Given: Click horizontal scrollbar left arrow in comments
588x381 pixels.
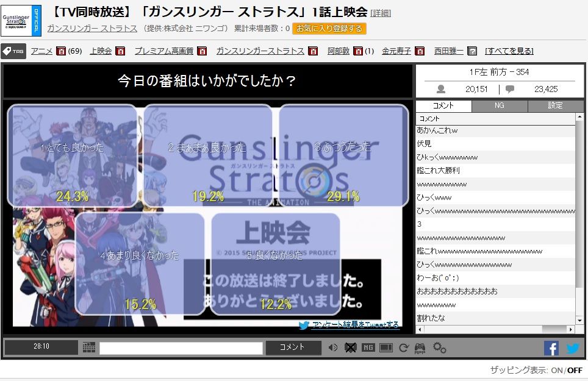Looking at the screenshot, I should click(420, 330).
